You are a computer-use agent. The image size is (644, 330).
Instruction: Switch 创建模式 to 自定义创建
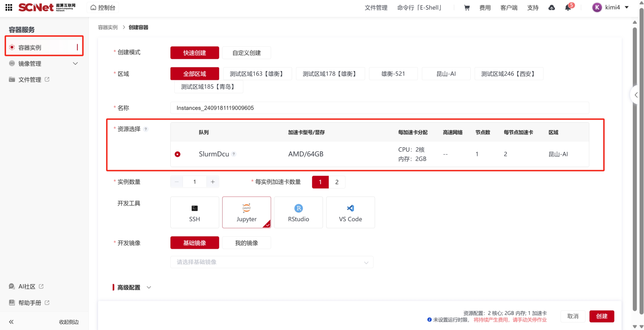click(246, 53)
